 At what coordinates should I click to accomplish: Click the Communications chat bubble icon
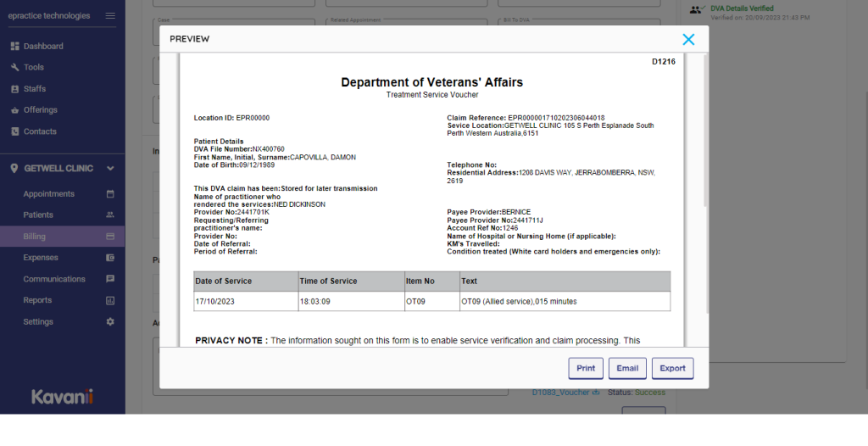[109, 279]
